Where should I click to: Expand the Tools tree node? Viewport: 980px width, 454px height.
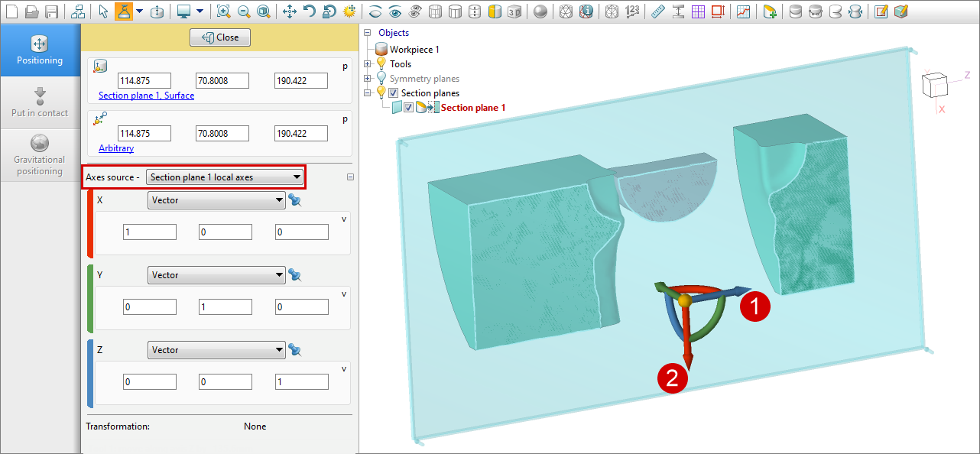point(368,64)
